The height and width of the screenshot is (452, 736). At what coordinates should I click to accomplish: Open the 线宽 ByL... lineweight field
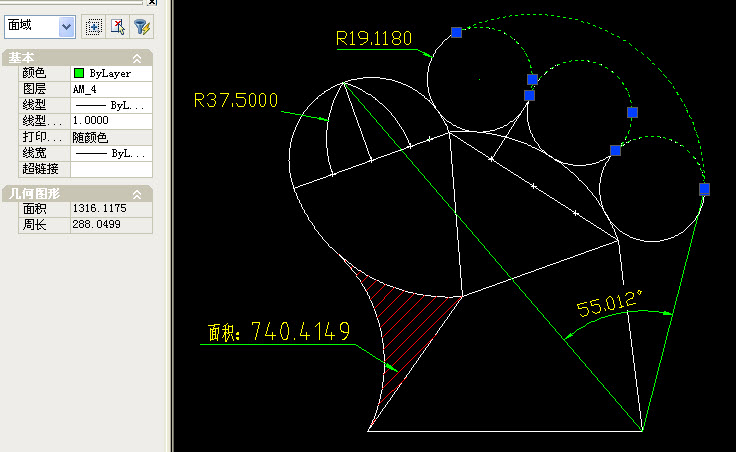[111, 153]
